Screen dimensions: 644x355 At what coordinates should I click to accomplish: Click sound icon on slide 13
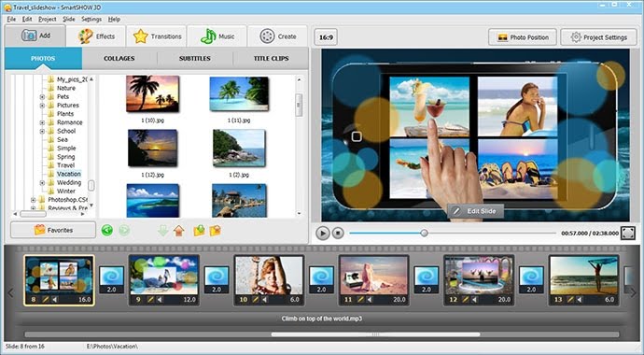[580, 300]
